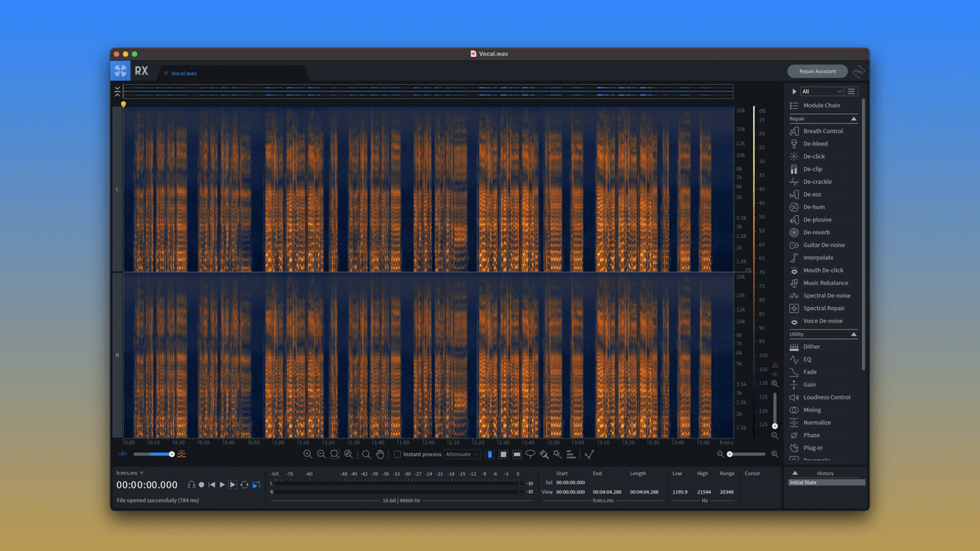Collapse the History panel arrow
This screenshot has height=551, width=980.
tap(795, 473)
